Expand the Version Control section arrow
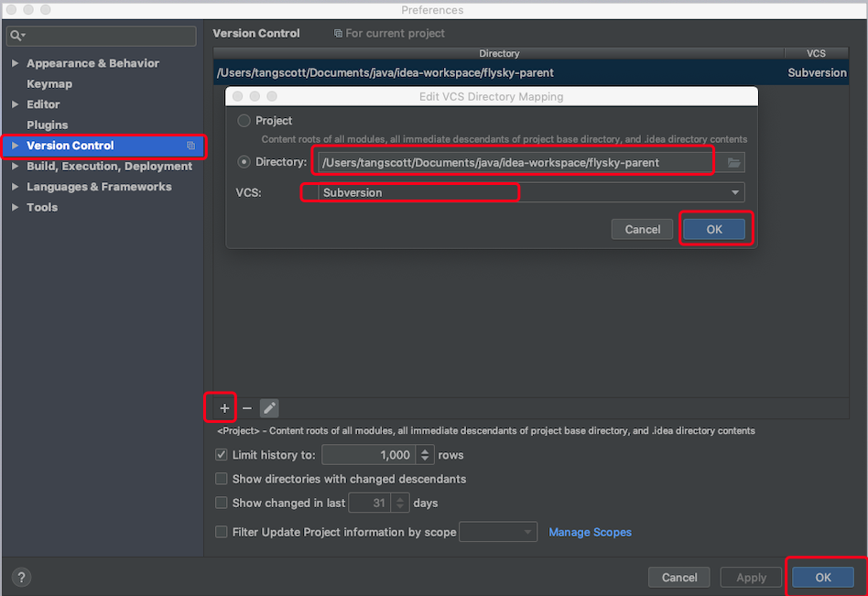The height and width of the screenshot is (596, 868). [x=15, y=146]
